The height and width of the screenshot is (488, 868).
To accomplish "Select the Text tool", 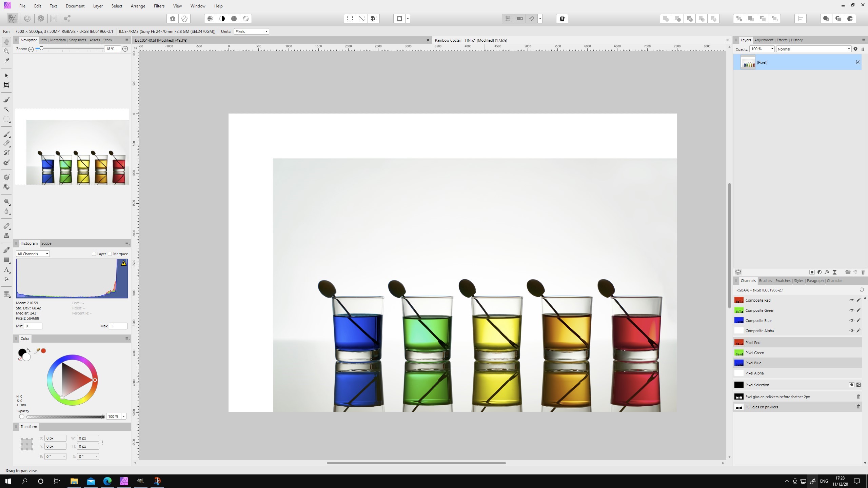I will (6, 270).
